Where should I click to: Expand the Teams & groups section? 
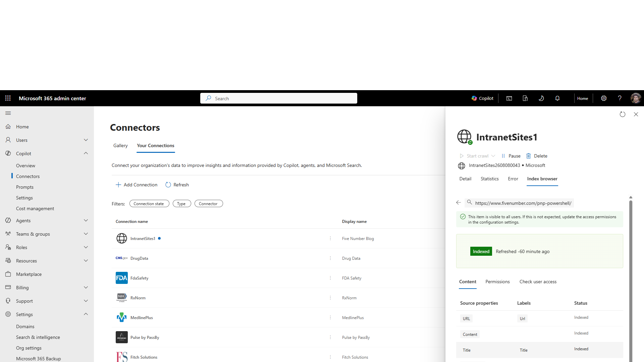pyautogui.click(x=86, y=234)
